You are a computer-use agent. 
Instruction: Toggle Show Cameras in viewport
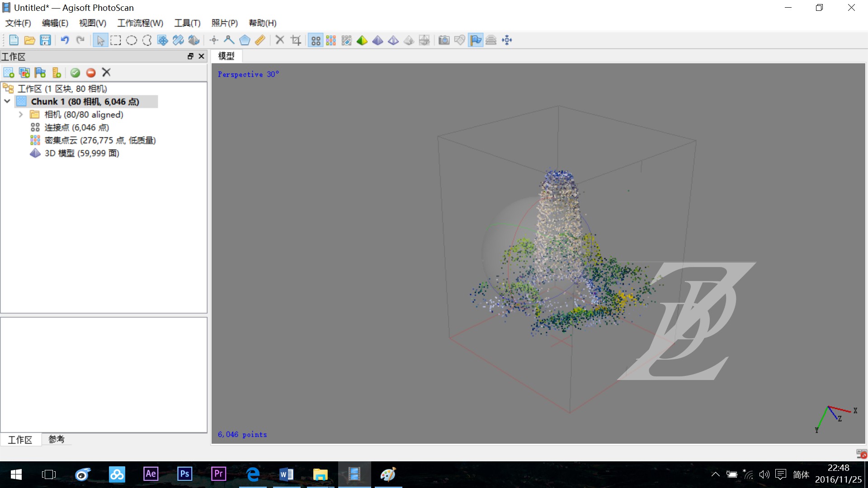[444, 40]
